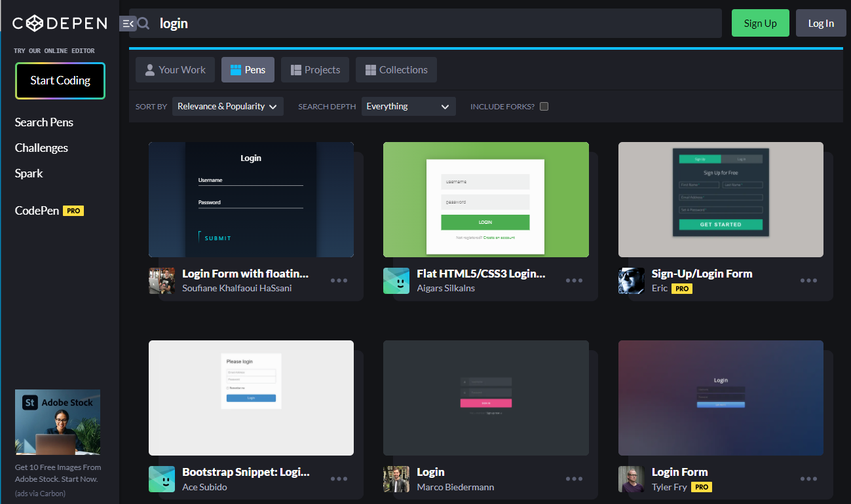Open the CodePen PRO link in sidebar

coord(49,211)
